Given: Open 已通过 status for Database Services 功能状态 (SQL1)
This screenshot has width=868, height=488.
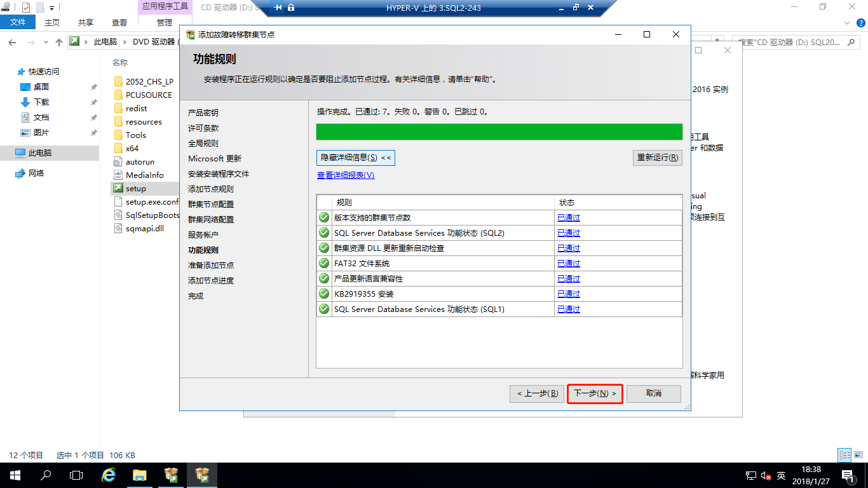Looking at the screenshot, I should [569, 309].
